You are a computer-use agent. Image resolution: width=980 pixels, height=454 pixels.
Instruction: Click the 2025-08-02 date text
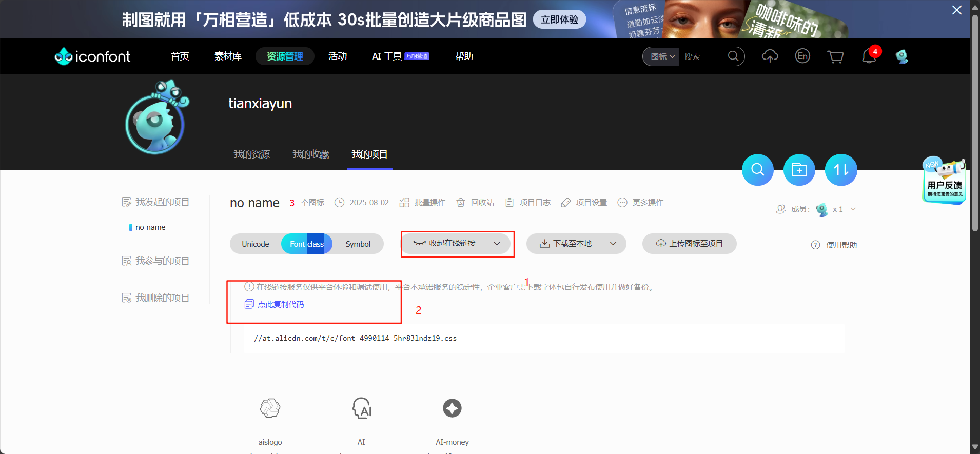[369, 203]
